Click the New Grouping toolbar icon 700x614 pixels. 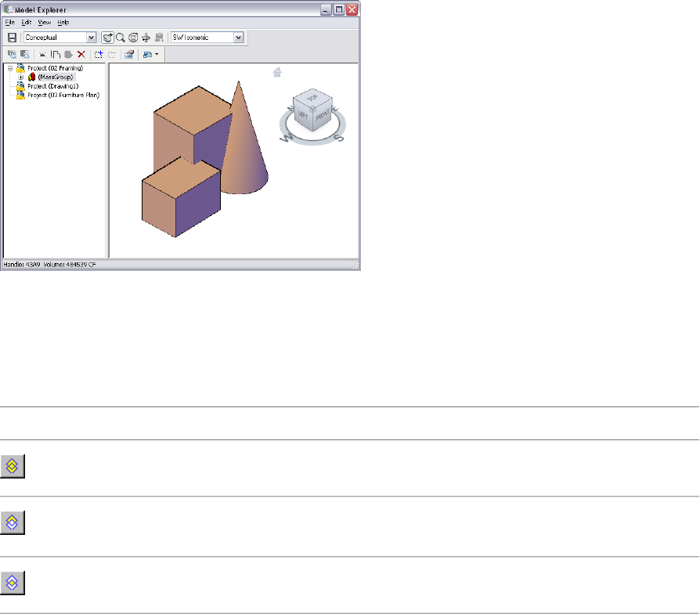point(12,55)
